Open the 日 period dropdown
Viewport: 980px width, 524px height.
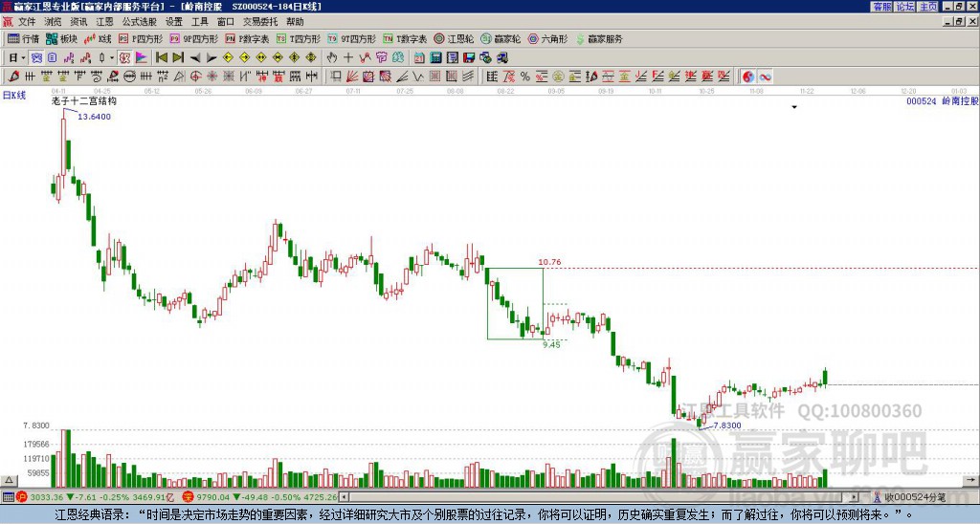point(17,58)
